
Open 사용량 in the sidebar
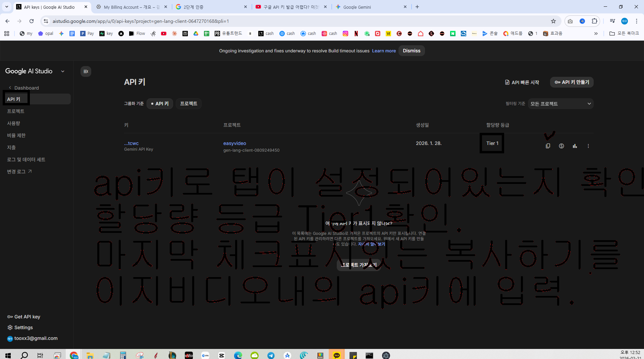(x=14, y=123)
